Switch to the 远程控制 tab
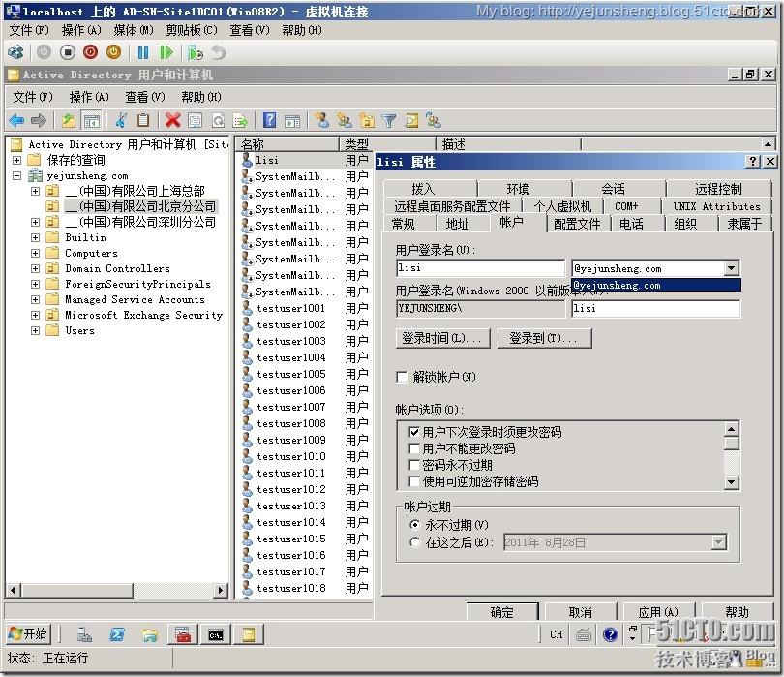Viewport: 784px width, 677px height. coord(718,189)
